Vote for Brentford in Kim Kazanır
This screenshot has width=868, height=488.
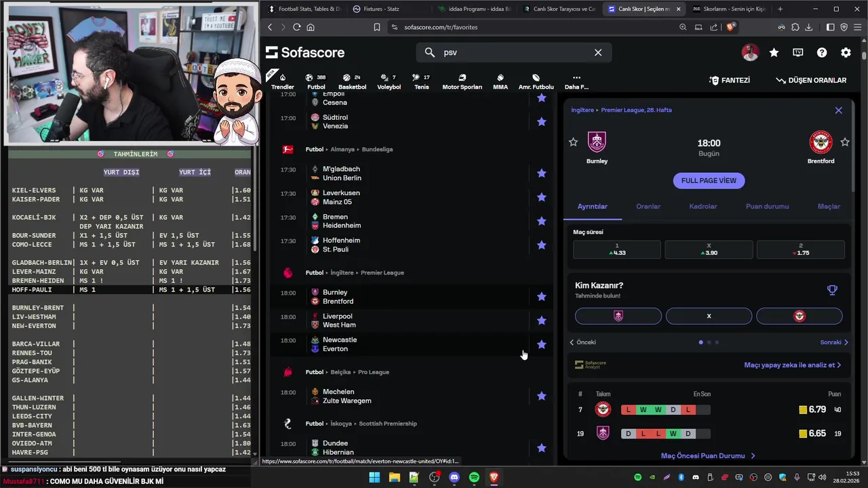click(x=800, y=316)
